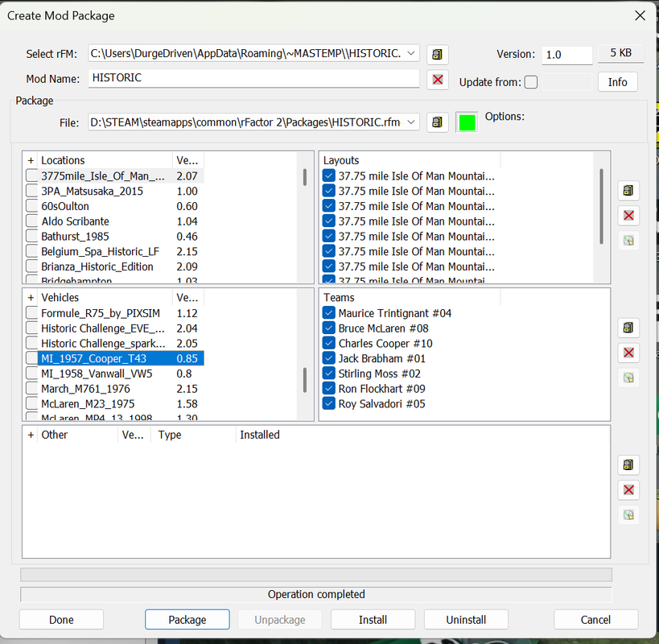Select Ron Flockhart #09 team name

(x=381, y=389)
